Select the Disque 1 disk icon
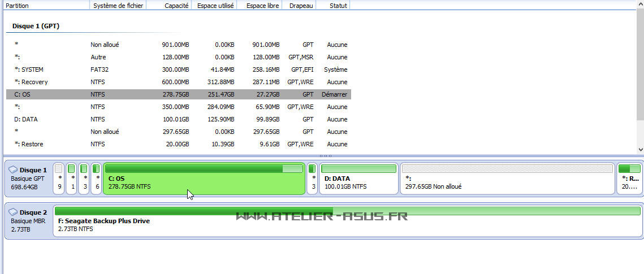 [14, 170]
